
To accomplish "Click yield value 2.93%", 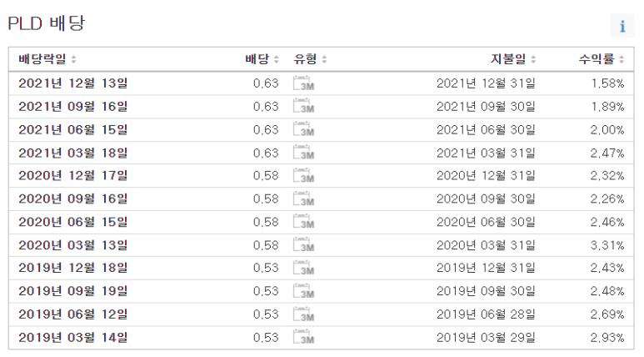I will click(607, 337).
